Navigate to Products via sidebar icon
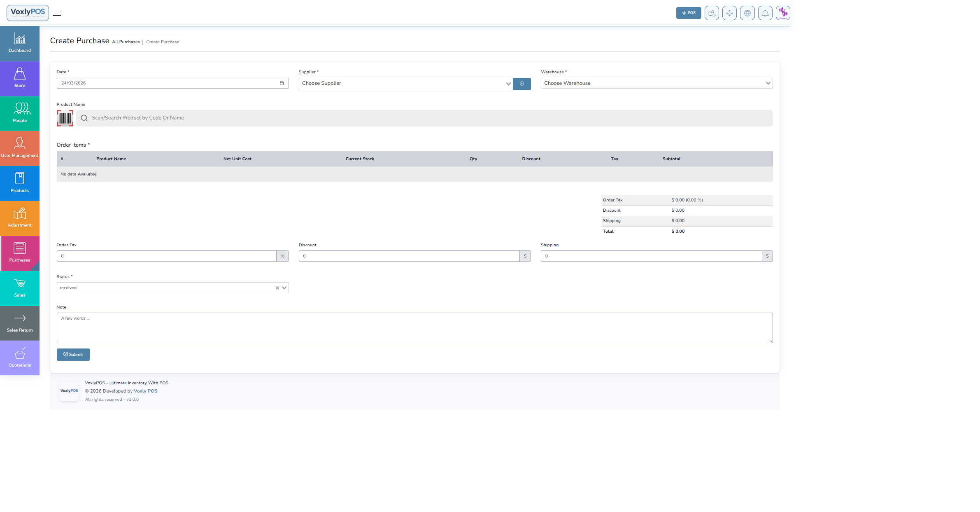Screen dimensions: 980x512 pos(19,183)
